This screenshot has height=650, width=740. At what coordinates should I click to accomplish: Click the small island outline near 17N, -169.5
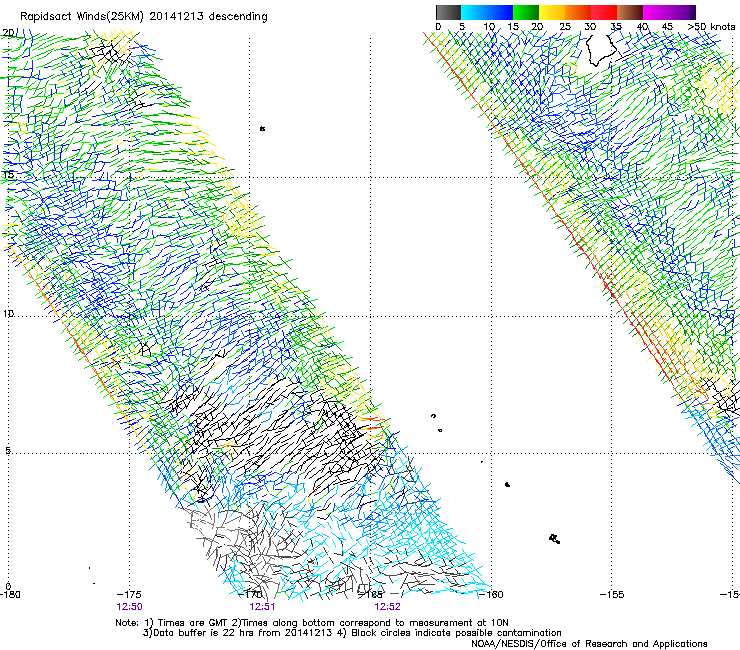point(262,128)
